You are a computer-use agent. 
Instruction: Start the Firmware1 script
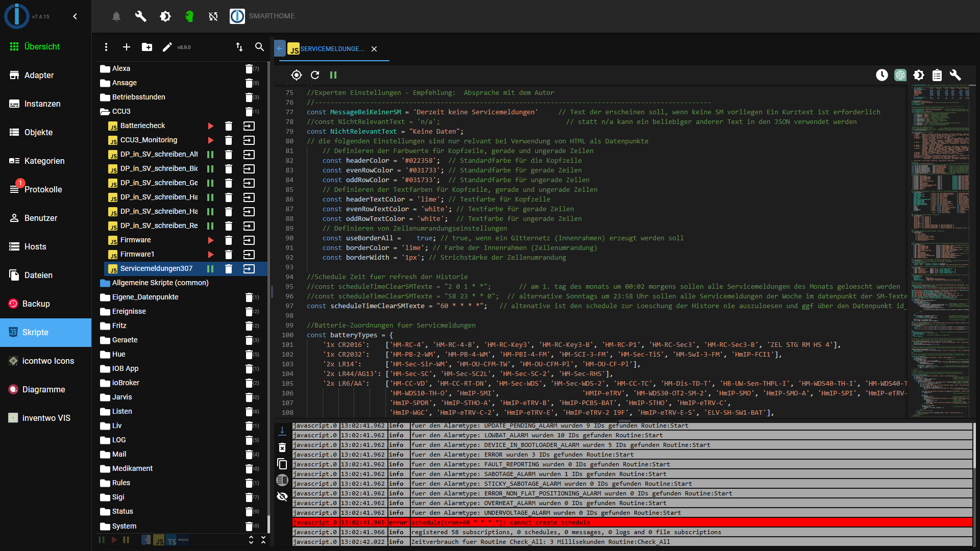(210, 255)
